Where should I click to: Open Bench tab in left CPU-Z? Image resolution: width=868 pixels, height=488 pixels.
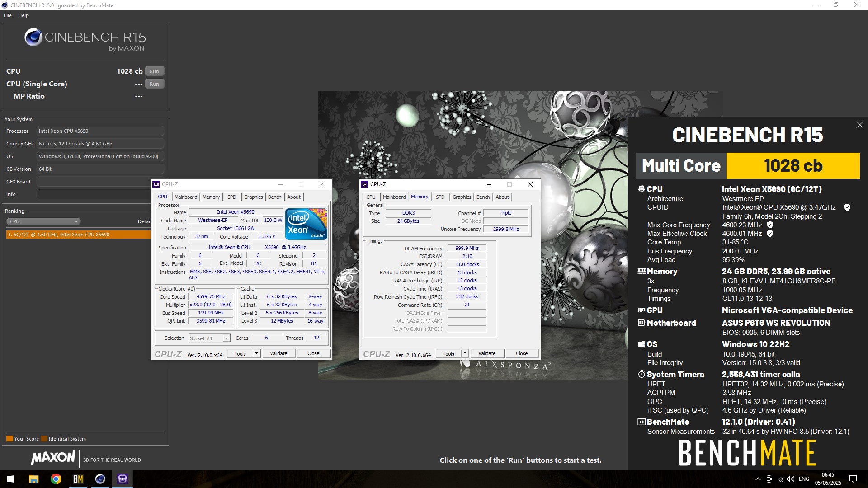coord(274,197)
